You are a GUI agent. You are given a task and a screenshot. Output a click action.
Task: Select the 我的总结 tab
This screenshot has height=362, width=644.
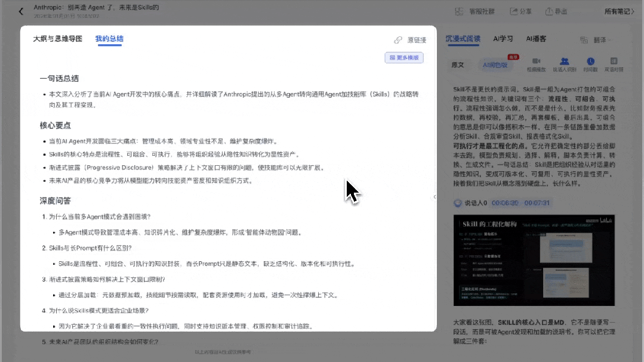click(x=109, y=39)
